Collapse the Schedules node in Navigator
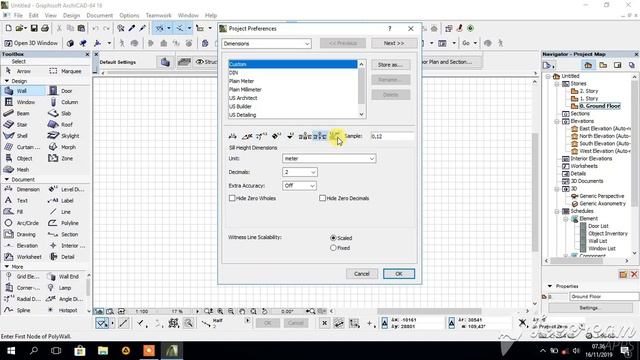This screenshot has width=640, height=360. (557, 211)
